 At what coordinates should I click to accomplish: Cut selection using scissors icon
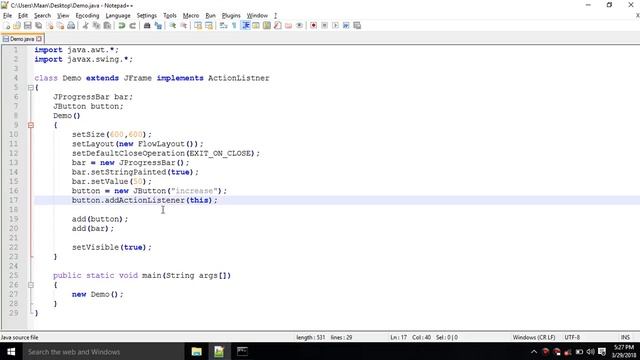pos(85,26)
